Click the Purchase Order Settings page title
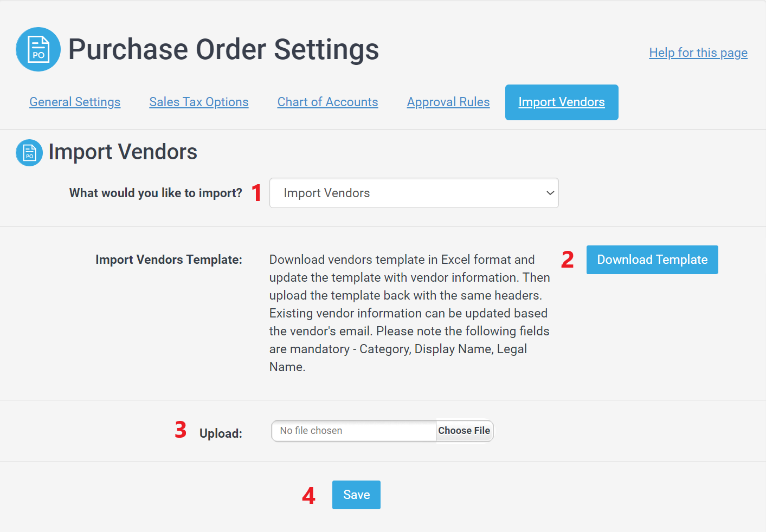This screenshot has height=532, width=766. pos(223,49)
